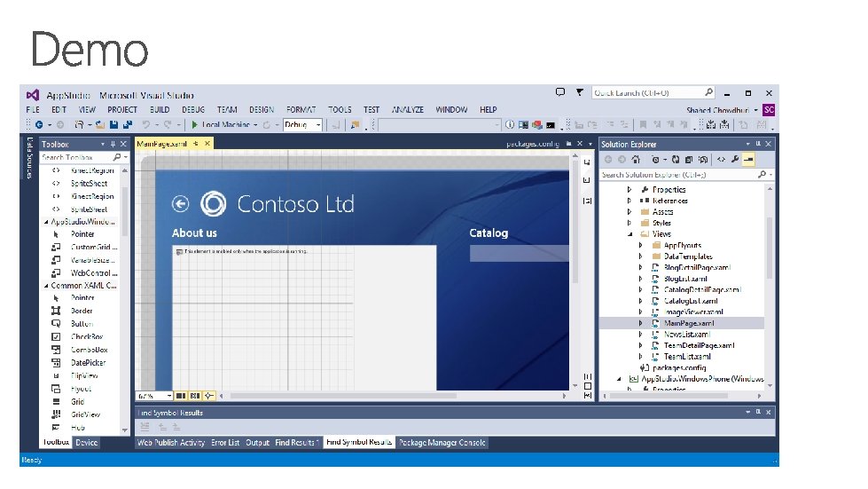Click the Save All toolbar icon

(x=128, y=124)
